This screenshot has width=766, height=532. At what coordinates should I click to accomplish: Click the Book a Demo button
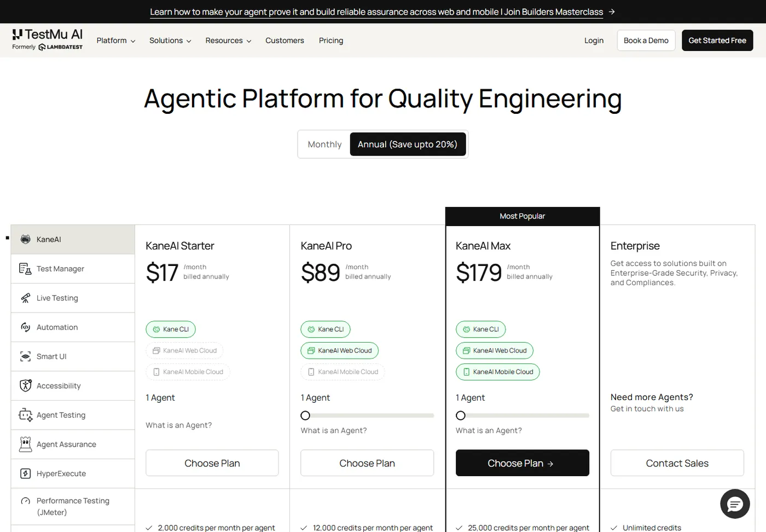(x=646, y=41)
